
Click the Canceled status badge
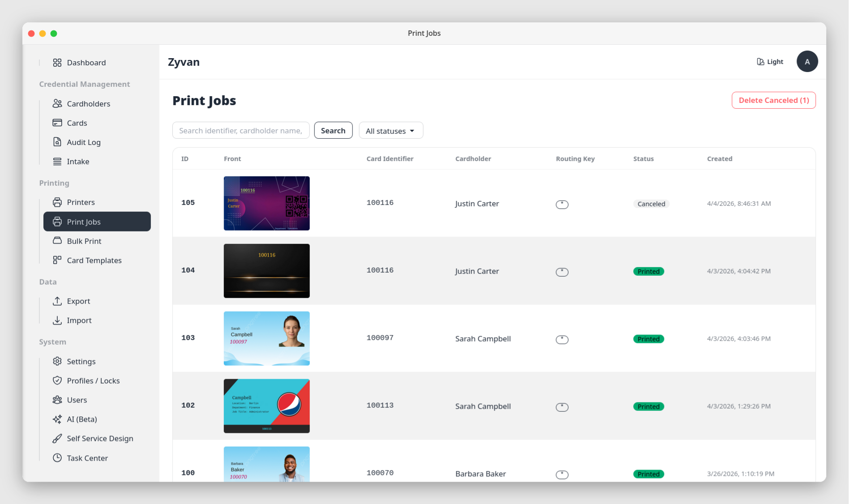click(651, 204)
